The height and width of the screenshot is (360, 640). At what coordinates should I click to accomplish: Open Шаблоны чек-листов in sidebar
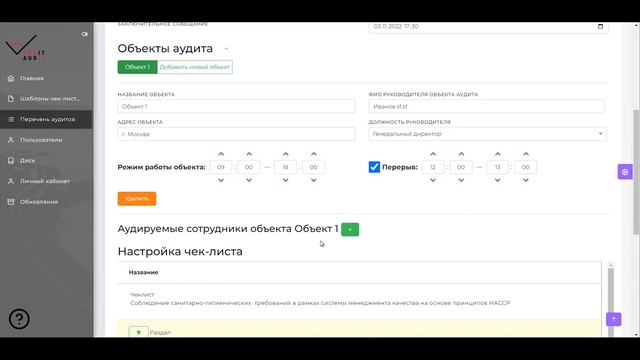pos(50,99)
